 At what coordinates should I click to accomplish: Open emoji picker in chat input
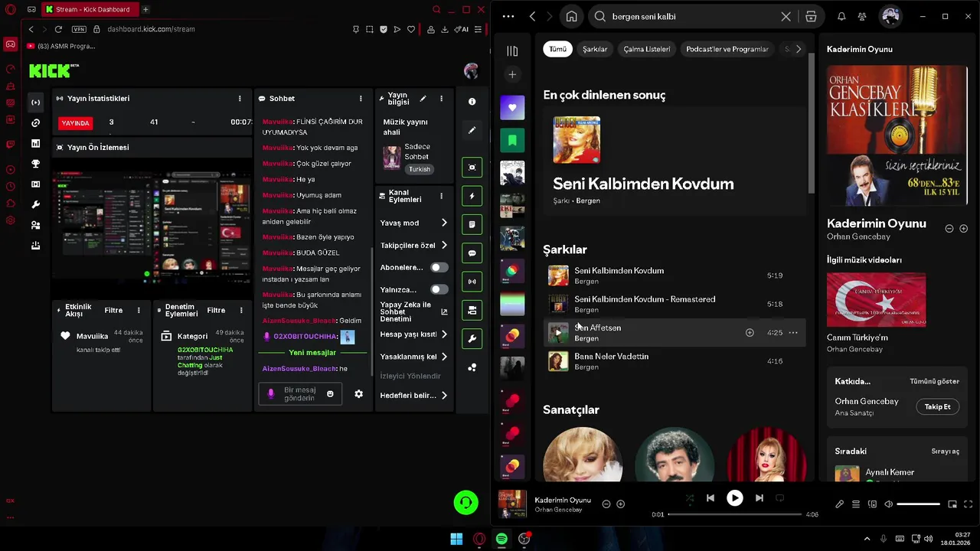pos(330,393)
